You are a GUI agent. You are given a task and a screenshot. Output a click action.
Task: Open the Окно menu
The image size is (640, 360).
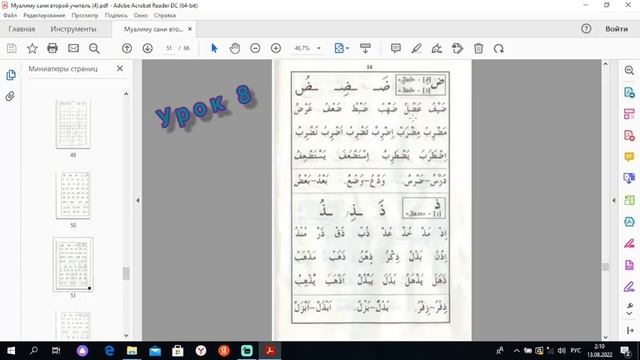point(140,15)
